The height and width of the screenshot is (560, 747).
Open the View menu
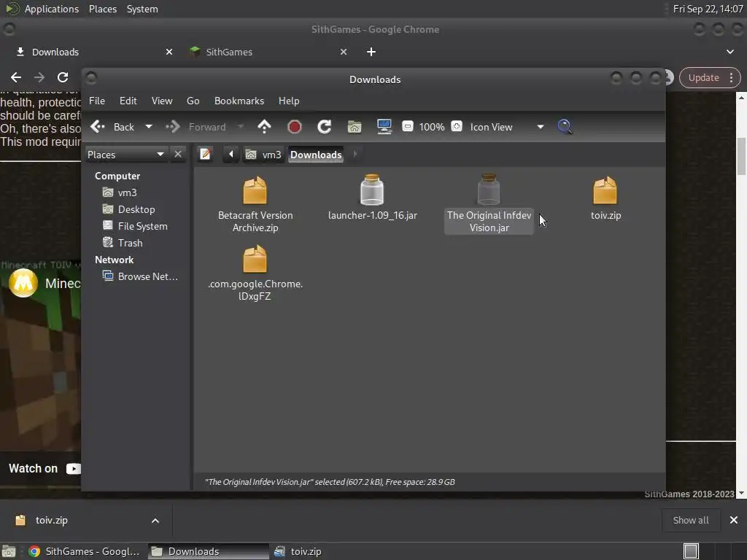pyautogui.click(x=162, y=101)
